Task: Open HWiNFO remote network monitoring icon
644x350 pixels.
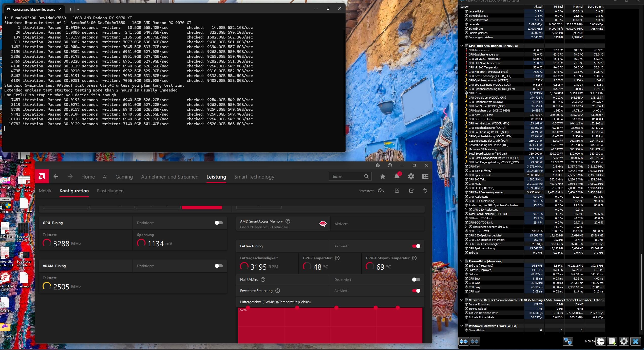Action: point(568,341)
